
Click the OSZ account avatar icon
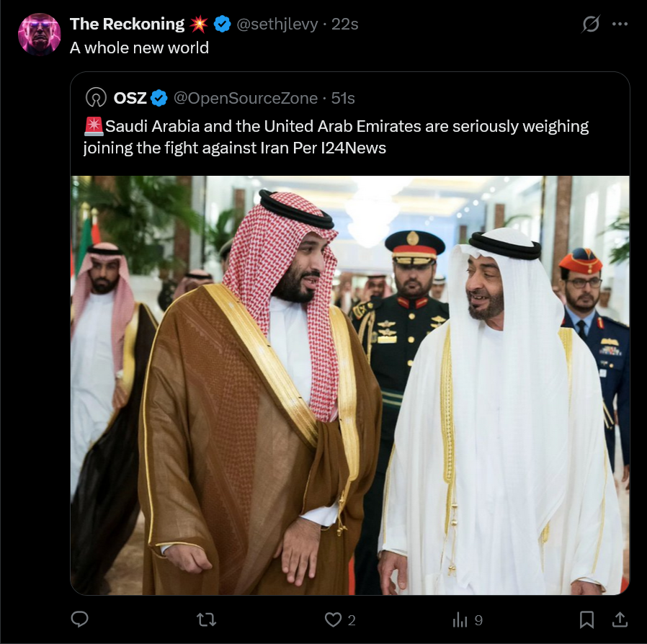click(96, 98)
